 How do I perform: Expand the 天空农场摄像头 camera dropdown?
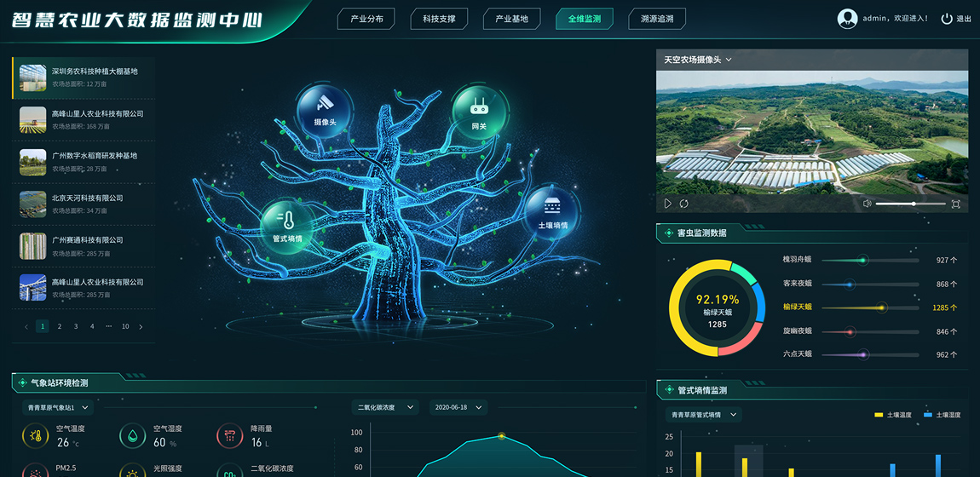click(x=729, y=60)
